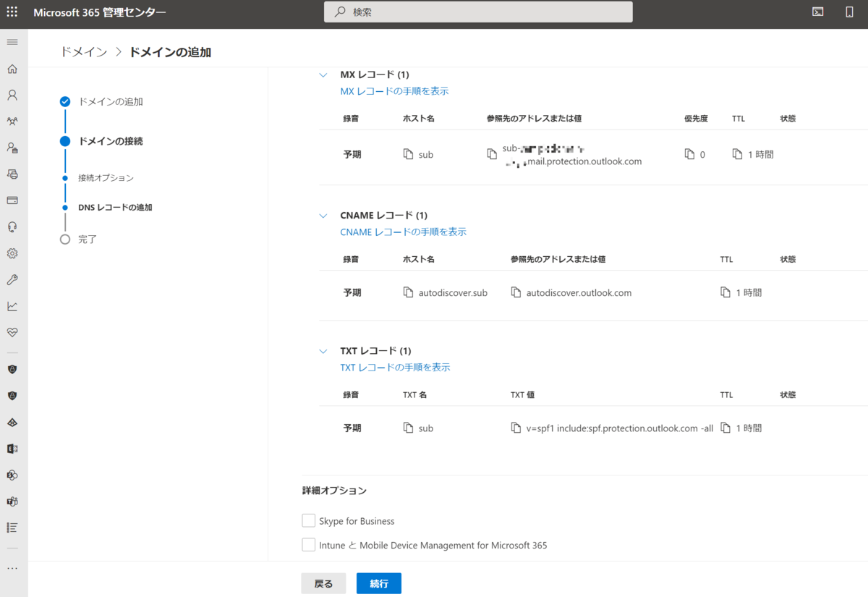Copy autodiscover.outlook.com value
Image resolution: width=868 pixels, height=597 pixels.
click(x=516, y=292)
